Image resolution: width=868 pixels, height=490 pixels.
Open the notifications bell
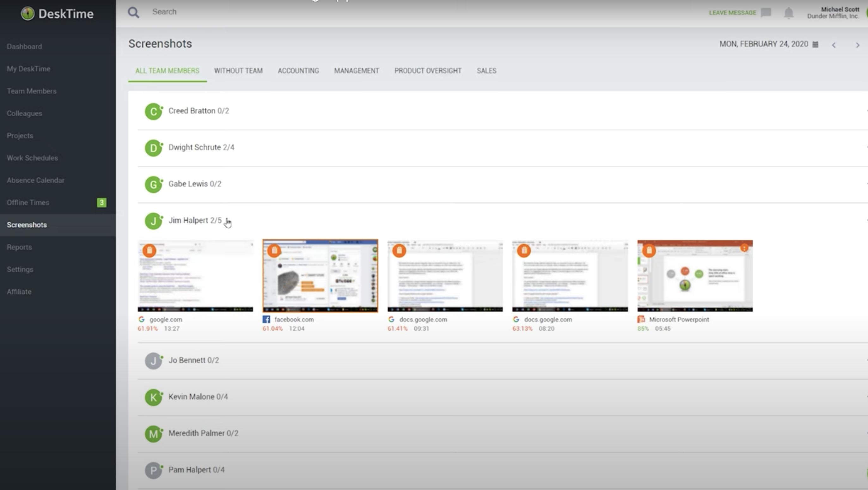[x=788, y=13]
